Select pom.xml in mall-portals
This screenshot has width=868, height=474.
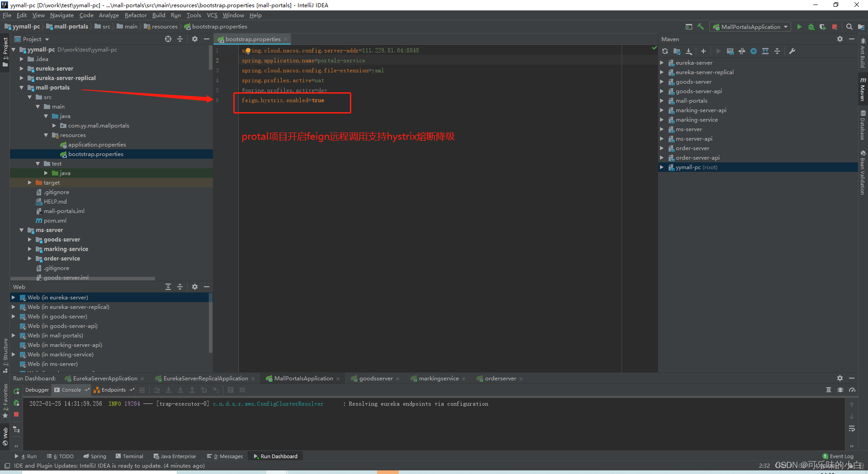(55, 221)
